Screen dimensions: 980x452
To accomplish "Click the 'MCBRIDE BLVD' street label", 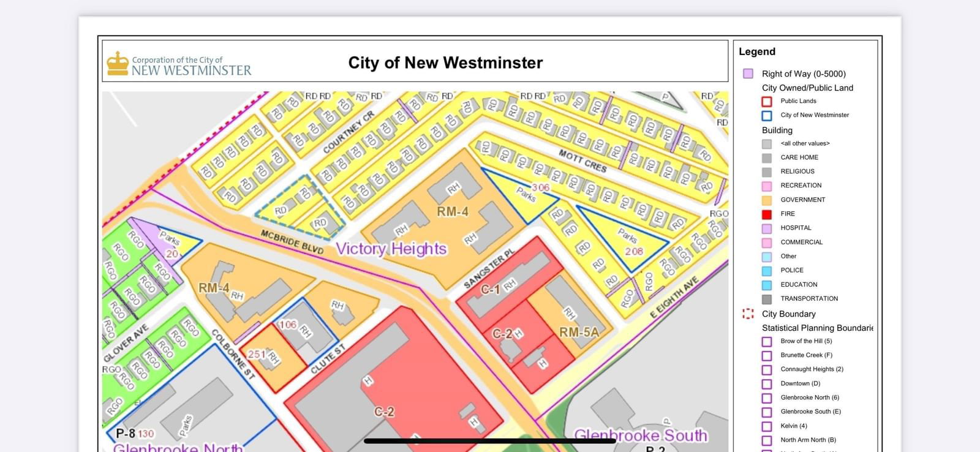I will point(292,242).
